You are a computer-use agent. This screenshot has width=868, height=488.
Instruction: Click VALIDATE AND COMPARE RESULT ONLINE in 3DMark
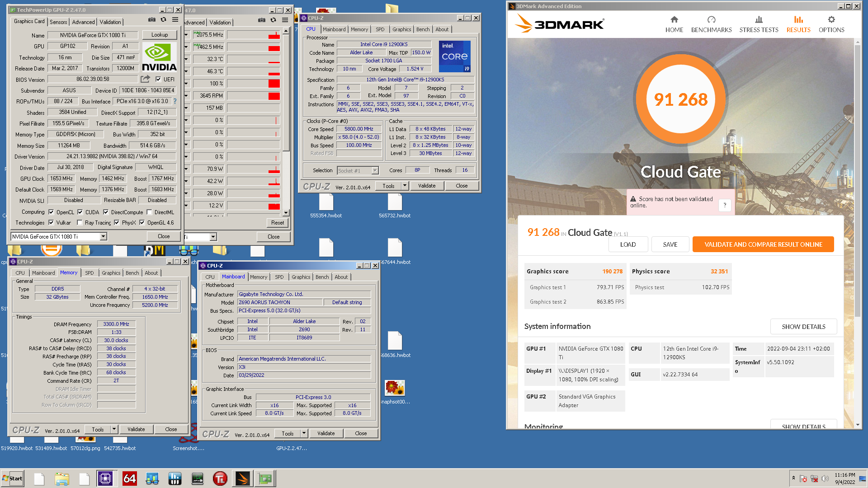pos(763,244)
